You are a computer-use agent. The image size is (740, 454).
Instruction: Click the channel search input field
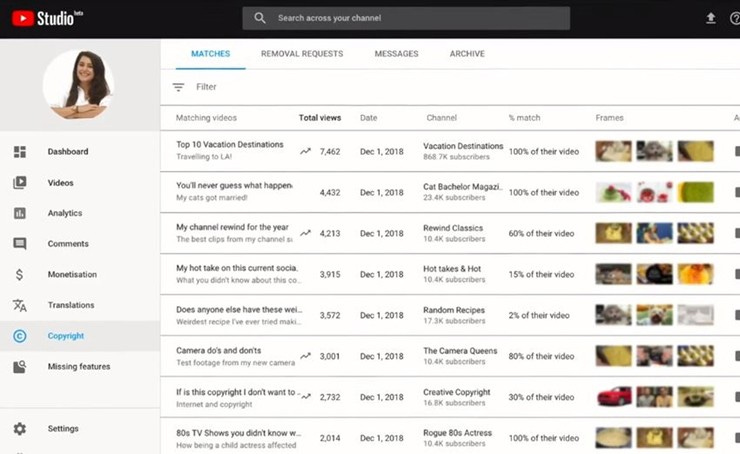pos(406,18)
